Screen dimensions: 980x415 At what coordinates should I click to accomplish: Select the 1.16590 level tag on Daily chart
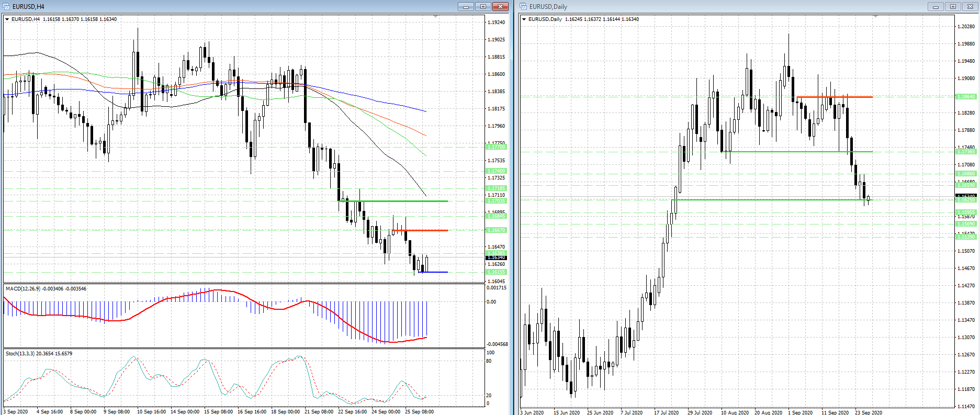(966, 185)
